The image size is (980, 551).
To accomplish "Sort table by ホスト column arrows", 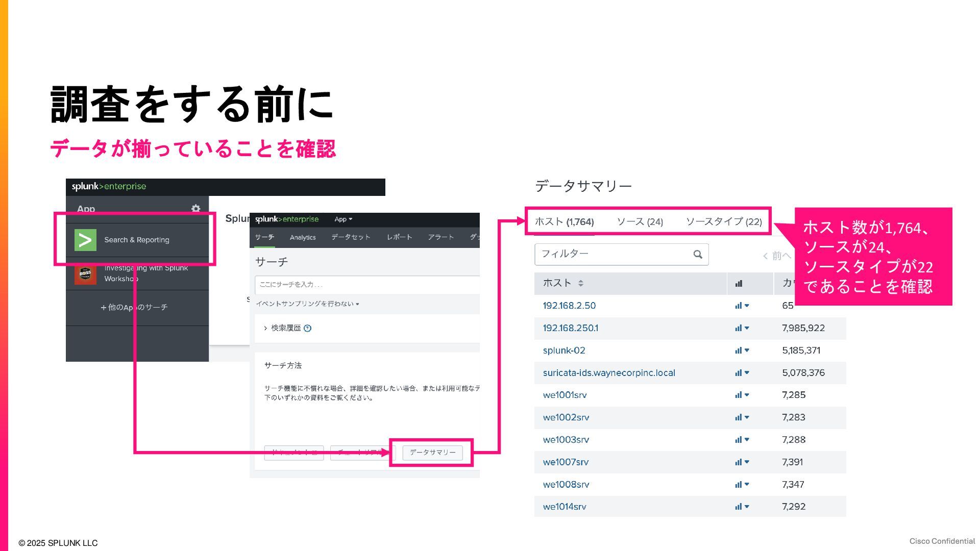I will [x=581, y=283].
